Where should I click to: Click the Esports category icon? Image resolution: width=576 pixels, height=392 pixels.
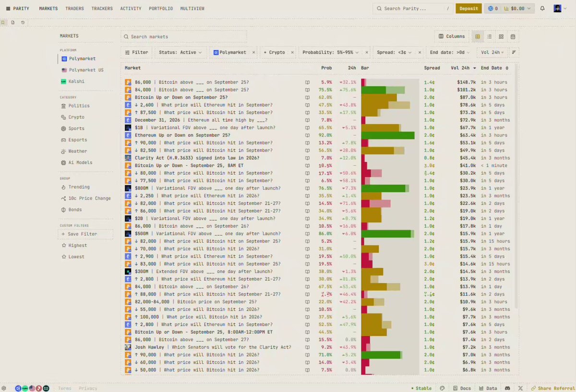point(64,140)
